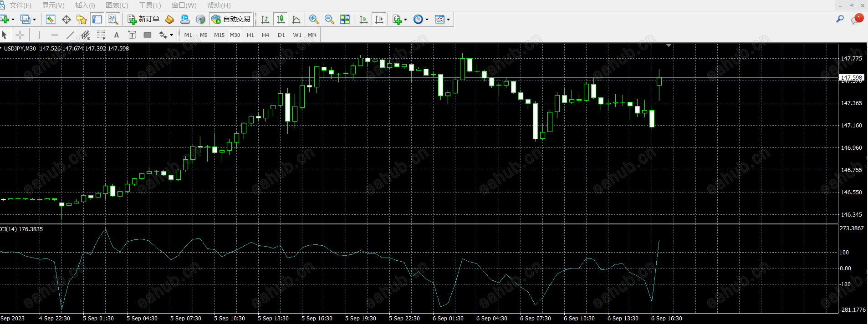Click the signals radar icon

tap(200, 19)
